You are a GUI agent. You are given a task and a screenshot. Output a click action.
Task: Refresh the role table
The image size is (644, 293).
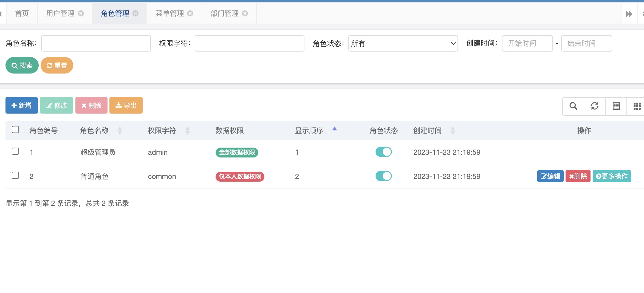[x=595, y=106]
